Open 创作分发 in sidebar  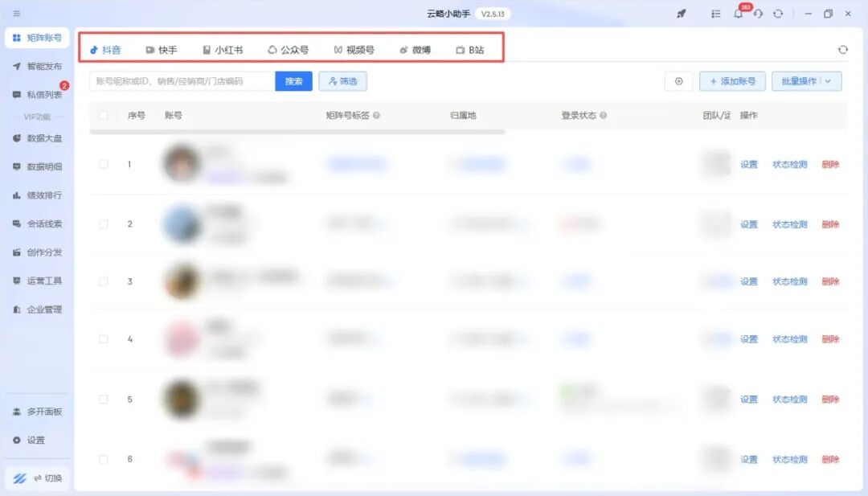point(37,252)
